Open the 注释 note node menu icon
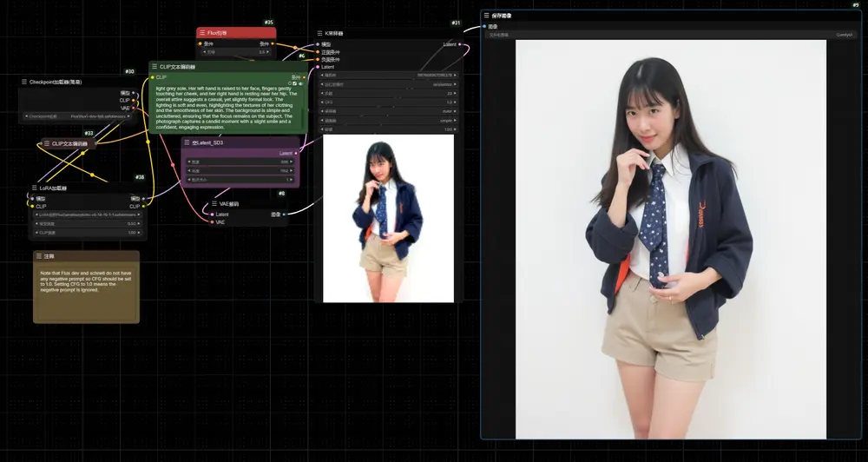The image size is (868, 462). (x=39, y=256)
